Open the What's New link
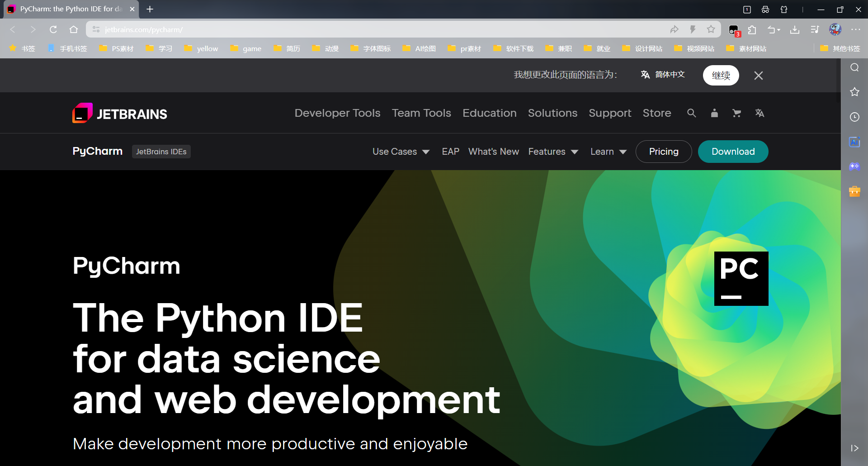868x466 pixels. coord(494,152)
